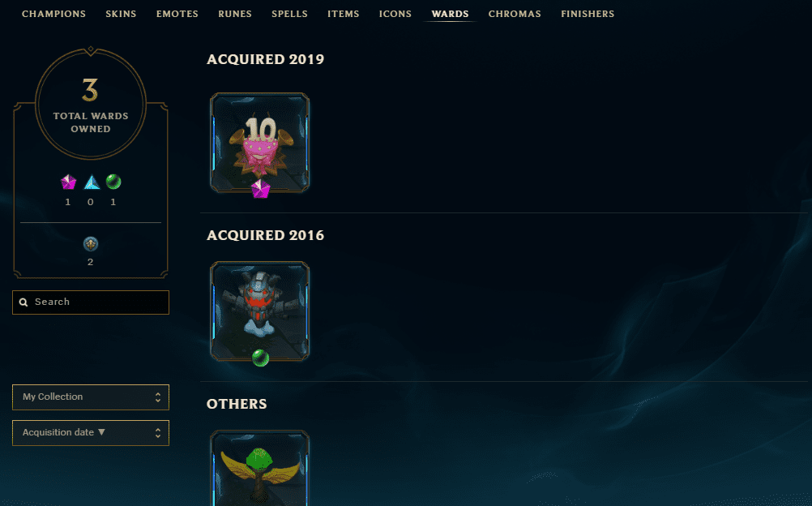The image size is (812, 506).
Task: Open the Icons tab
Action: [x=395, y=14]
